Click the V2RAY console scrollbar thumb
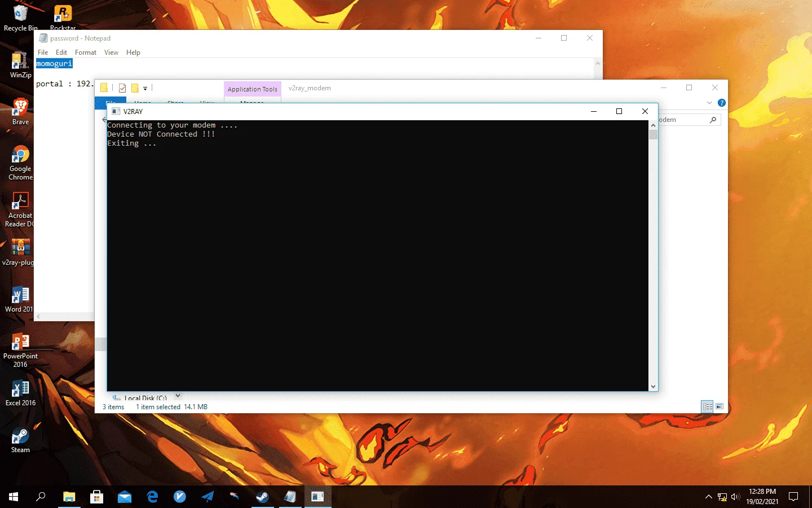Image resolution: width=812 pixels, height=508 pixels. point(653,134)
